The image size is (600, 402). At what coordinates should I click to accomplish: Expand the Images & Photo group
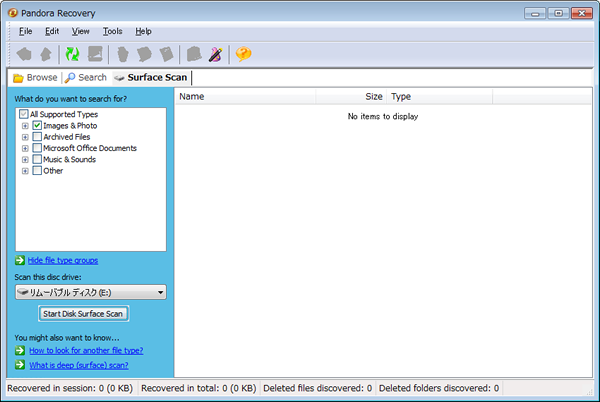[x=25, y=126]
